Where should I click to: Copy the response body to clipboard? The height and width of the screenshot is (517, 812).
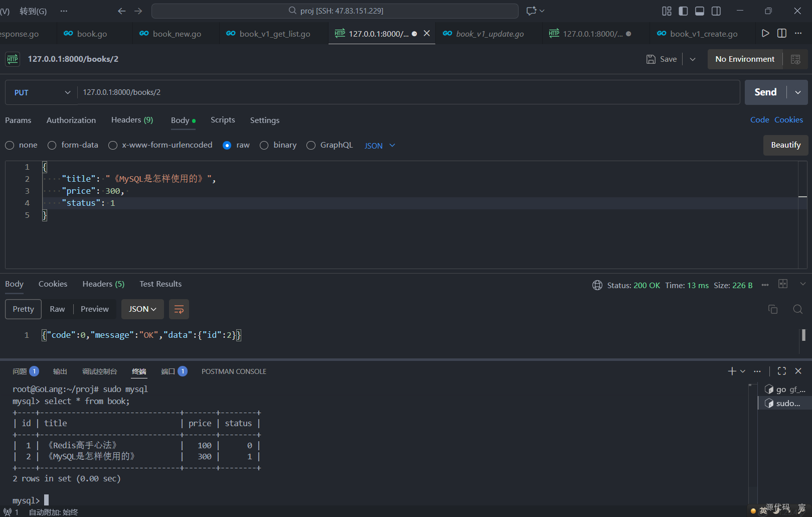tap(773, 309)
